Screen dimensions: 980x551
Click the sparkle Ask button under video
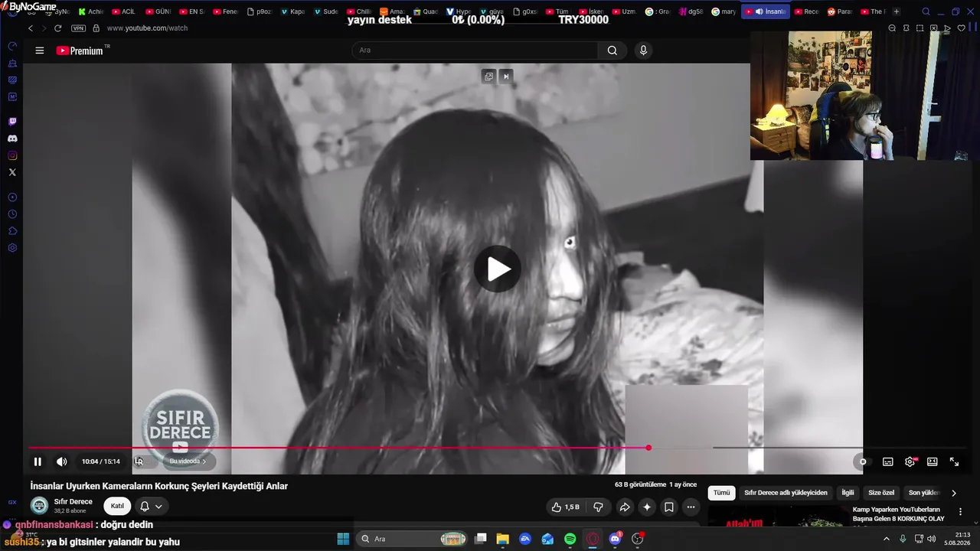coord(647,507)
